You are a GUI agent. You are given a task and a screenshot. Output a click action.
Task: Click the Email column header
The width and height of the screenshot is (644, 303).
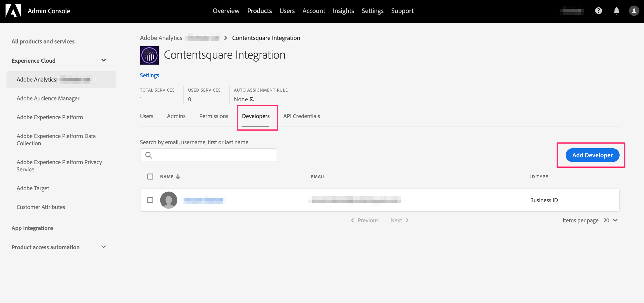point(318,176)
